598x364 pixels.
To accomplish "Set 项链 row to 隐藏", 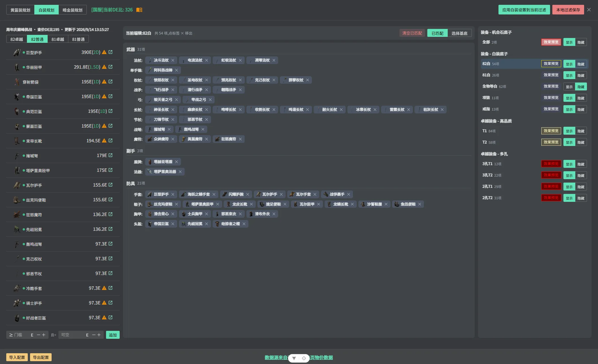I will (581, 98).
